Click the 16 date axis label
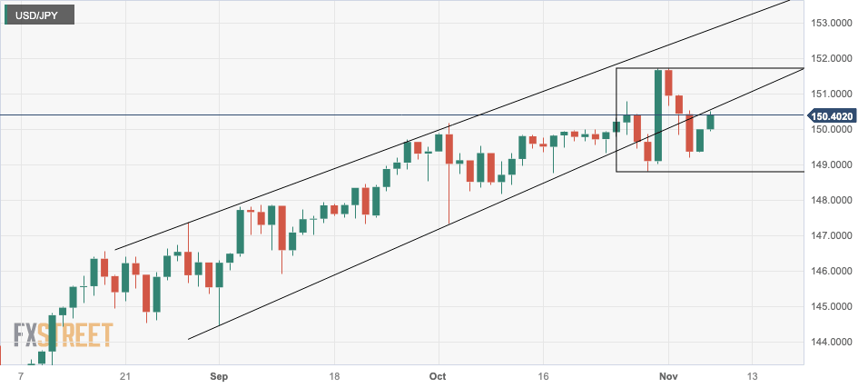Screen dimensions: 868x388 tap(544, 375)
